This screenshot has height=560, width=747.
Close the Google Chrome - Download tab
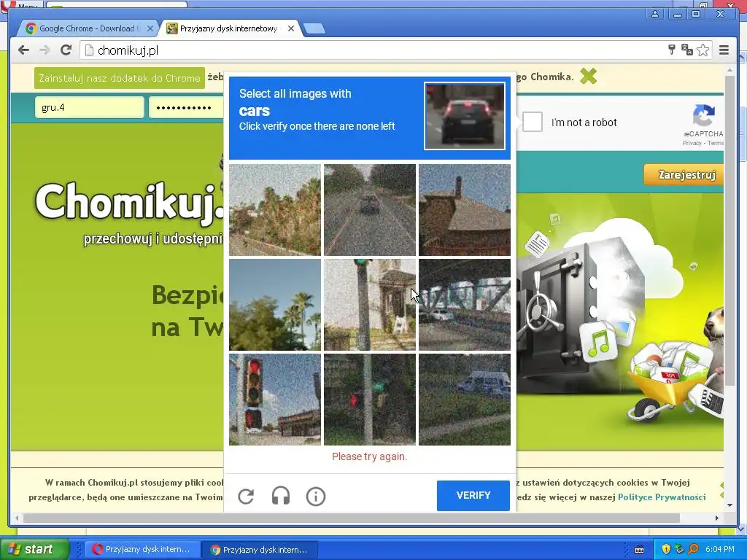150,28
